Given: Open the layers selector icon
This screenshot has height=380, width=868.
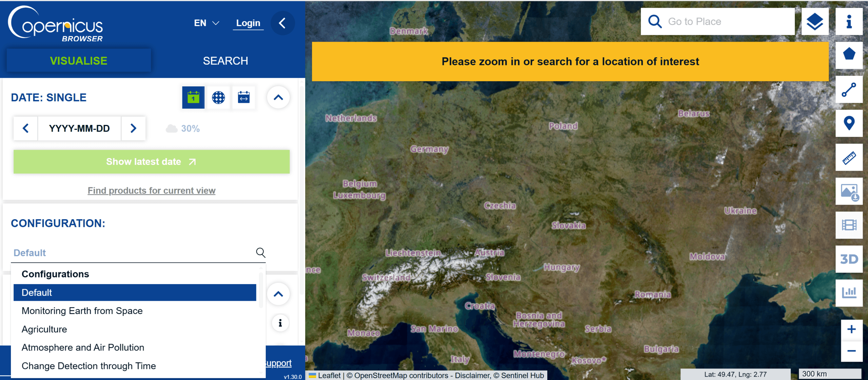Looking at the screenshot, I should pos(814,22).
